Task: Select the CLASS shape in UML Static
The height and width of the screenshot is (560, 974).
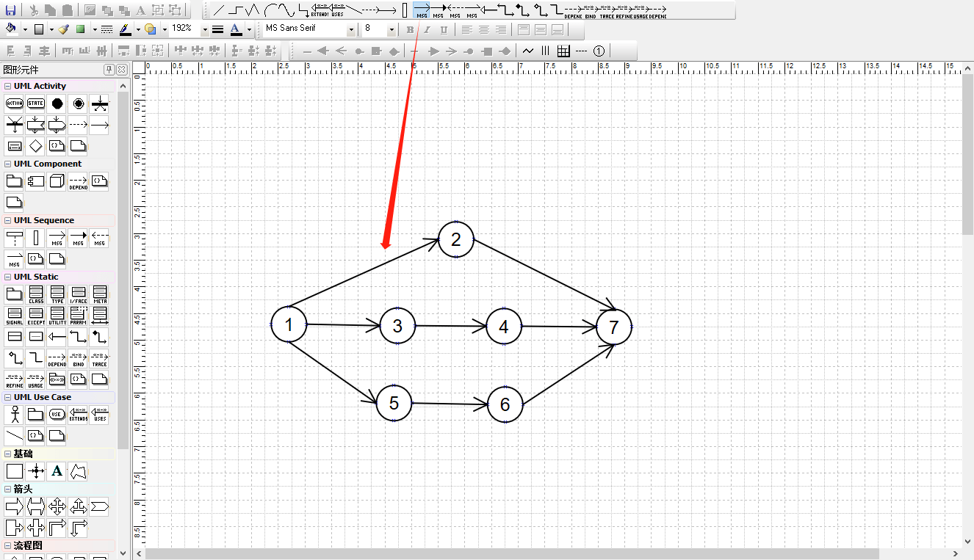Action: coord(35,295)
